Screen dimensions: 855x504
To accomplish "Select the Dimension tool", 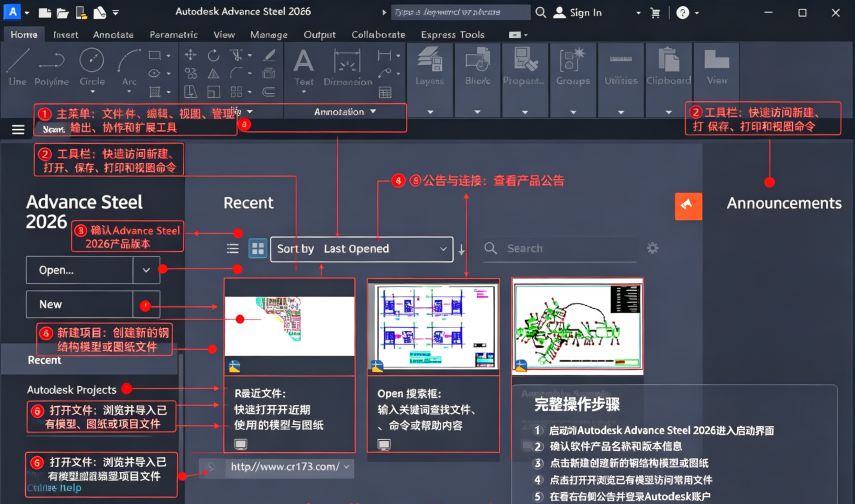I will [x=347, y=67].
